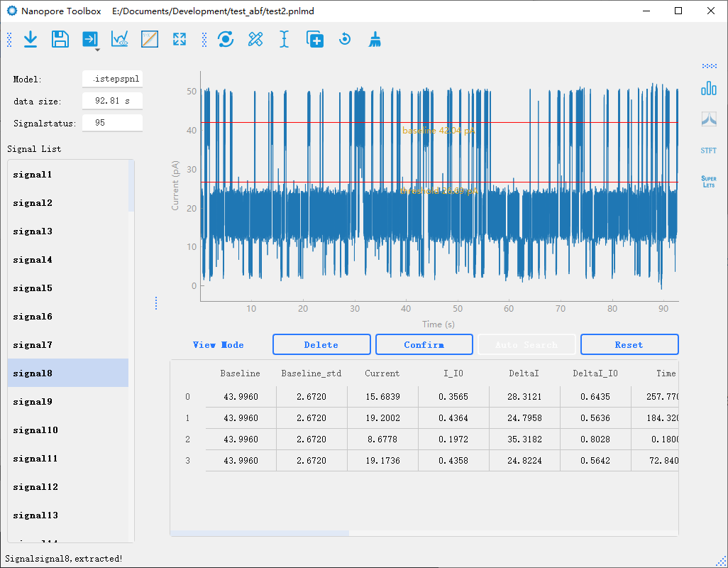Viewport: 728px width, 568px height.
Task: Click the I_I0 column header
Action: tap(453, 373)
